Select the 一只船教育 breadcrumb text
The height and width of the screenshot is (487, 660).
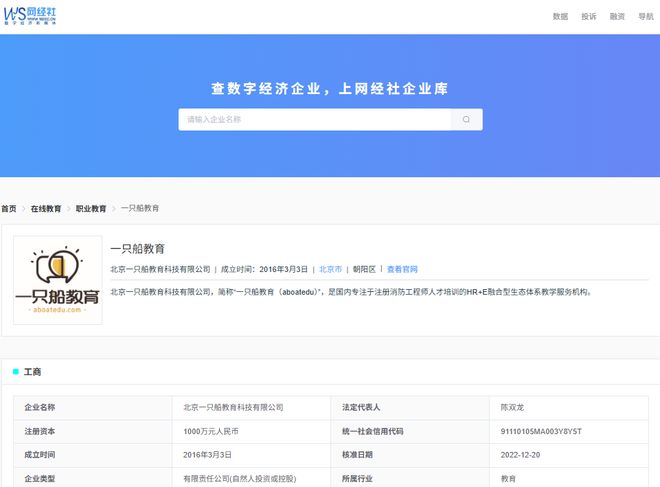point(140,208)
